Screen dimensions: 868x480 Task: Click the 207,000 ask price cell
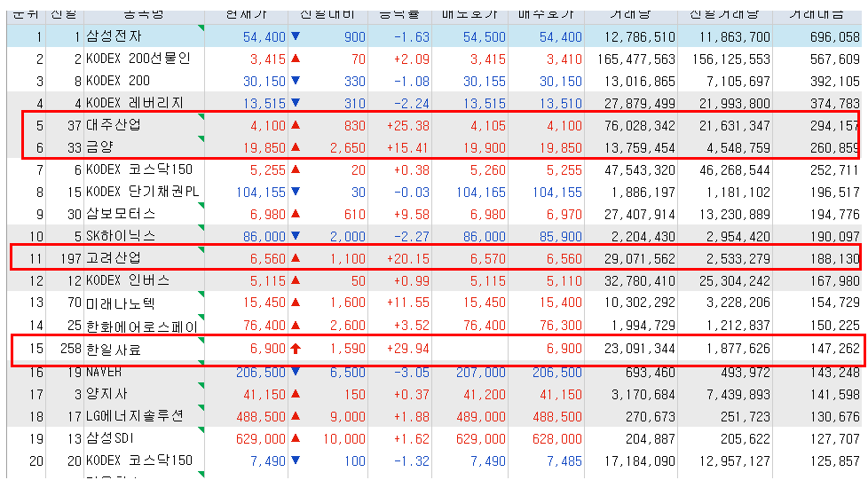click(x=481, y=373)
